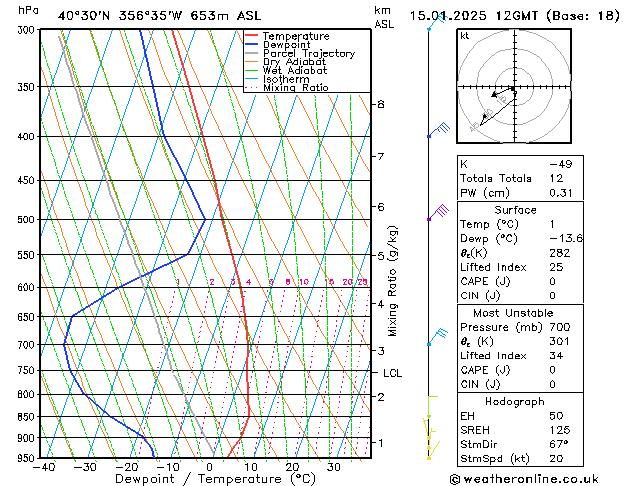Click the surface Dewp value -13.6

(x=566, y=239)
